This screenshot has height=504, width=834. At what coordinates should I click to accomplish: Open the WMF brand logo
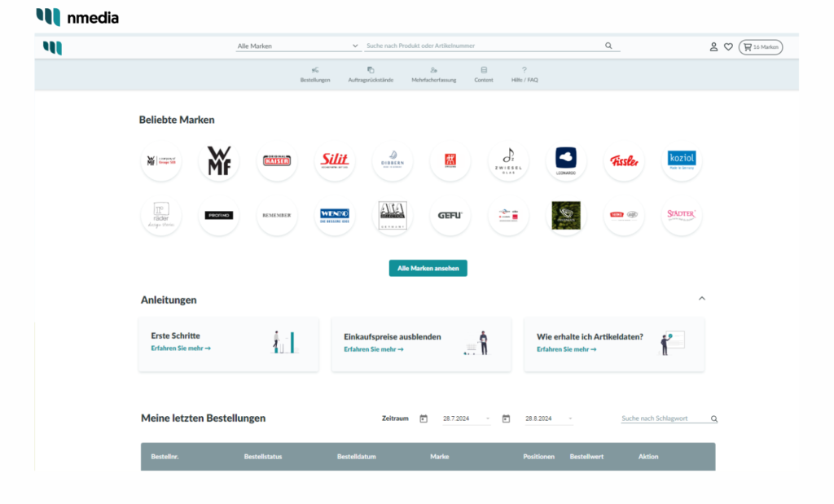tap(218, 161)
